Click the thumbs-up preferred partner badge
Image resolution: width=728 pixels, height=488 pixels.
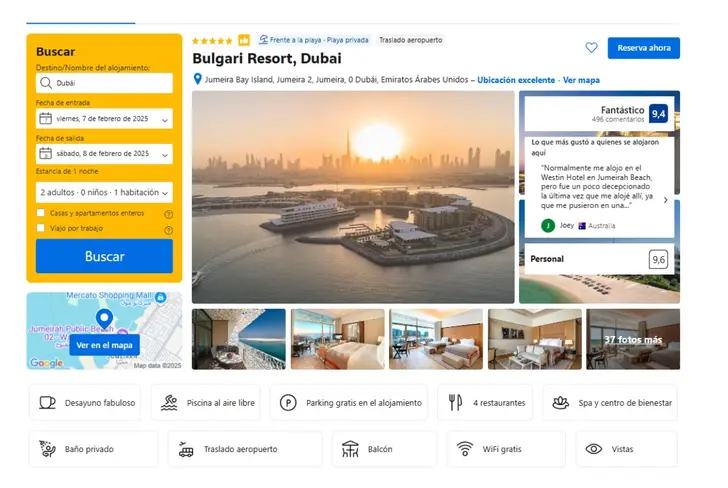244,40
